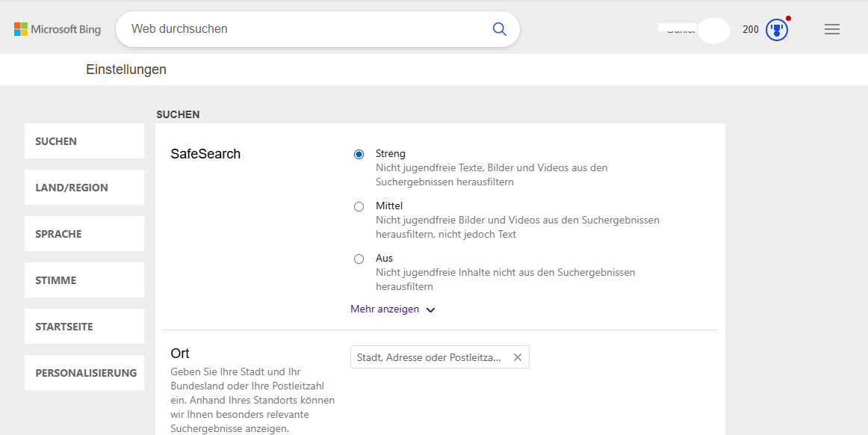Viewport: 868px width, 435px height.
Task: Select the Streng SafeSearch option
Action: pos(359,154)
